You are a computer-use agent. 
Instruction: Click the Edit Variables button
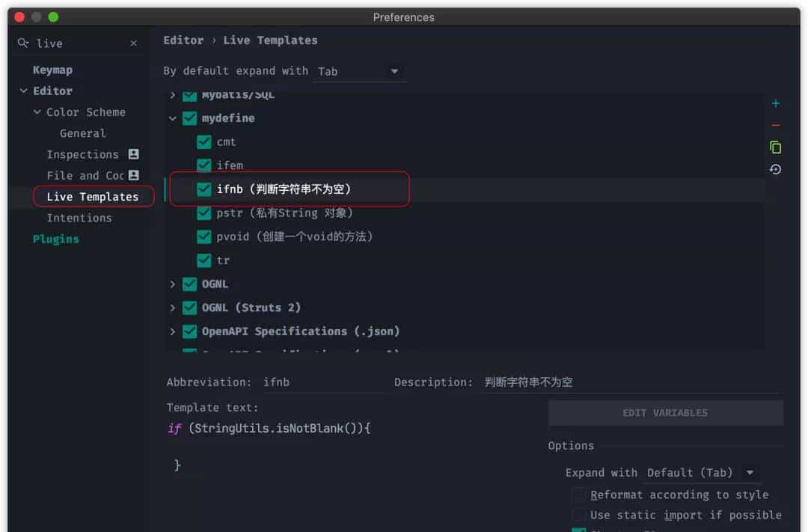click(x=665, y=413)
